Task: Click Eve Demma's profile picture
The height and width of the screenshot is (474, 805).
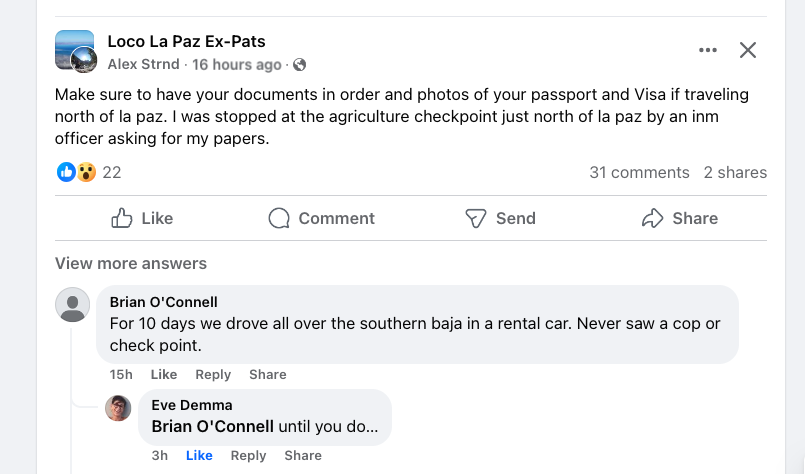Action: [x=118, y=407]
